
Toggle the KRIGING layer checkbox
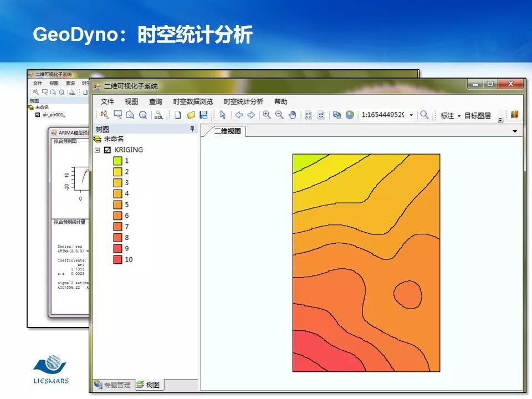[x=108, y=150]
